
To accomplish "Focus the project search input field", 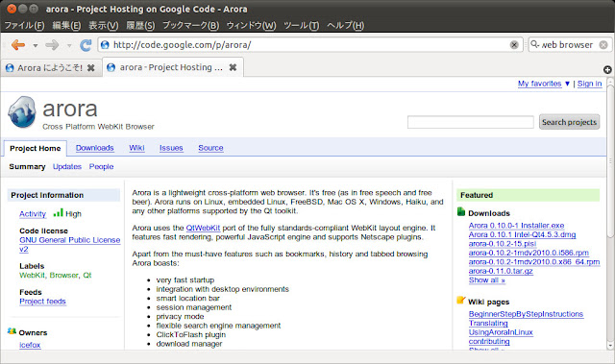I will coord(470,122).
